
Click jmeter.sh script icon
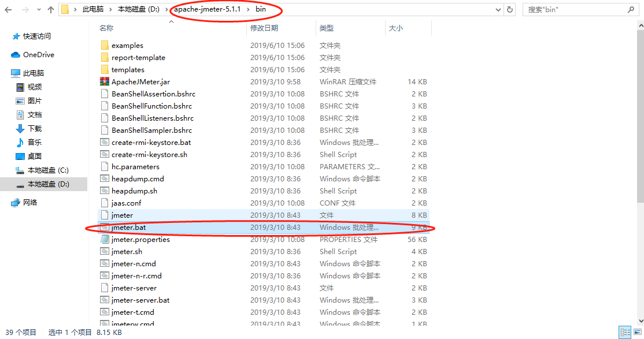point(105,252)
